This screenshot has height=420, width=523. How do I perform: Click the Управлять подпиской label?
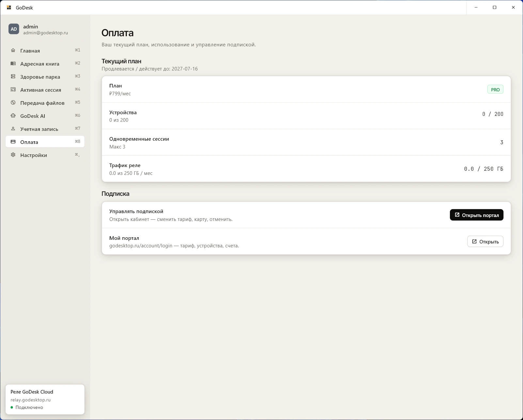136,211
